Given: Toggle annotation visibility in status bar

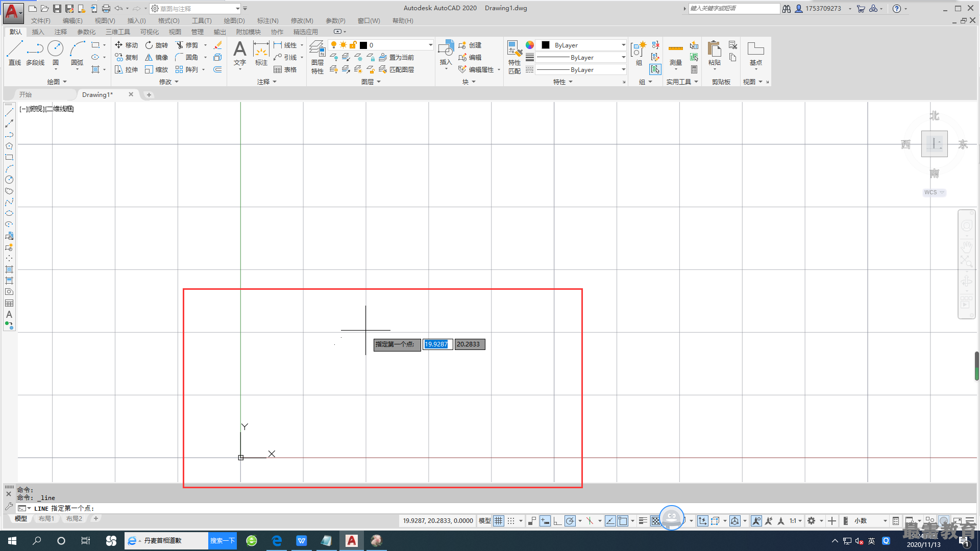Looking at the screenshot, I should click(x=756, y=520).
